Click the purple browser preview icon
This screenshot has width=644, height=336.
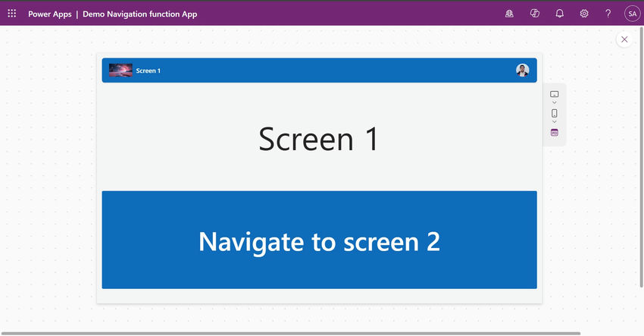pyautogui.click(x=554, y=133)
